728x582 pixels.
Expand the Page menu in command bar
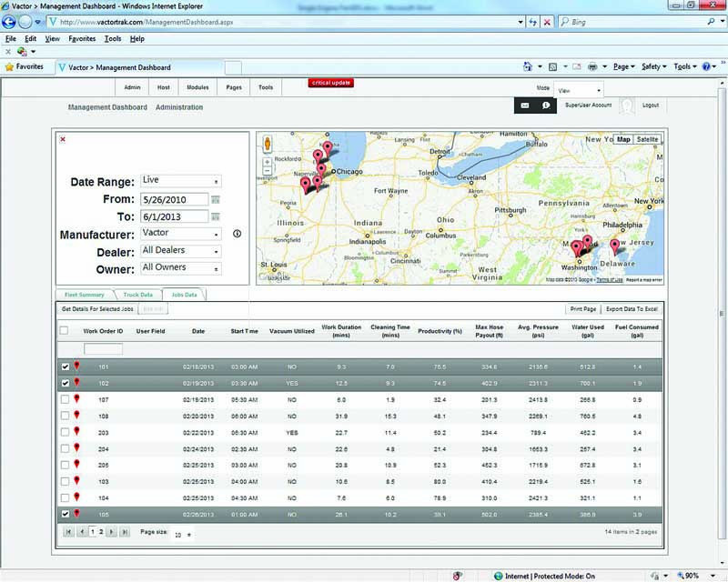623,66
